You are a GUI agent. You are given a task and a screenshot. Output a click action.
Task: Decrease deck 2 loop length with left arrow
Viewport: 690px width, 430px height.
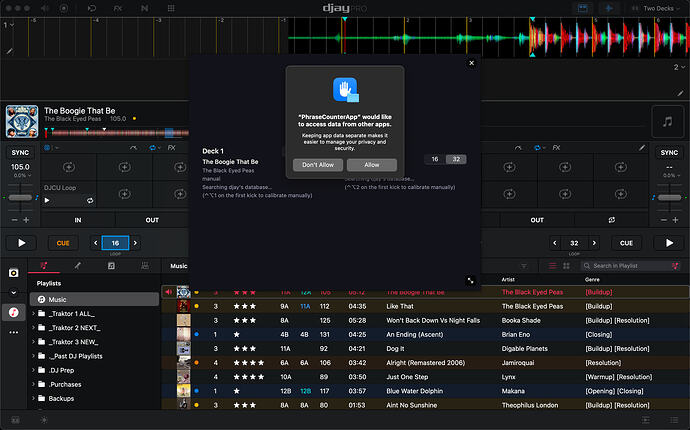click(554, 243)
